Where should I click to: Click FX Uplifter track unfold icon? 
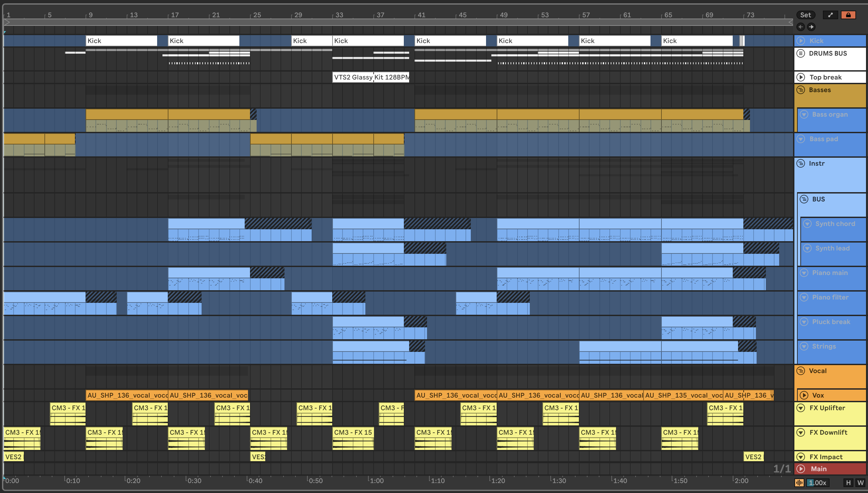801,408
